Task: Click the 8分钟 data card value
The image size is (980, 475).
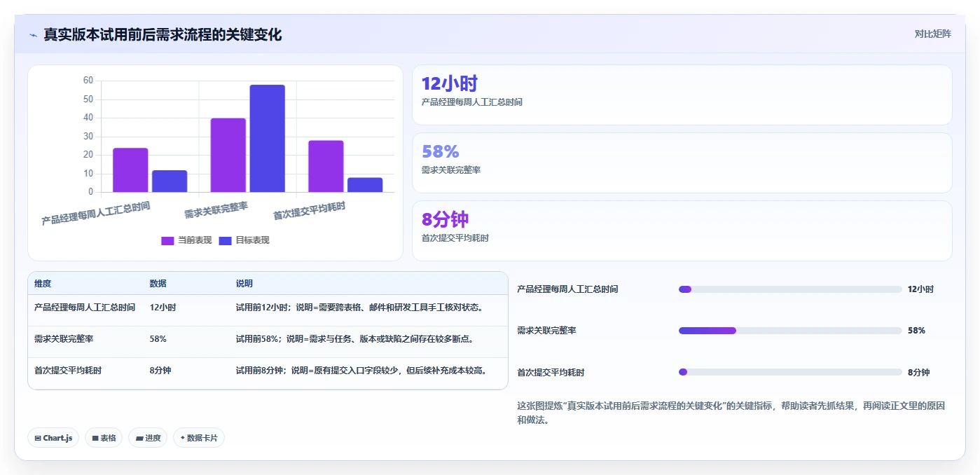Action: (x=445, y=219)
